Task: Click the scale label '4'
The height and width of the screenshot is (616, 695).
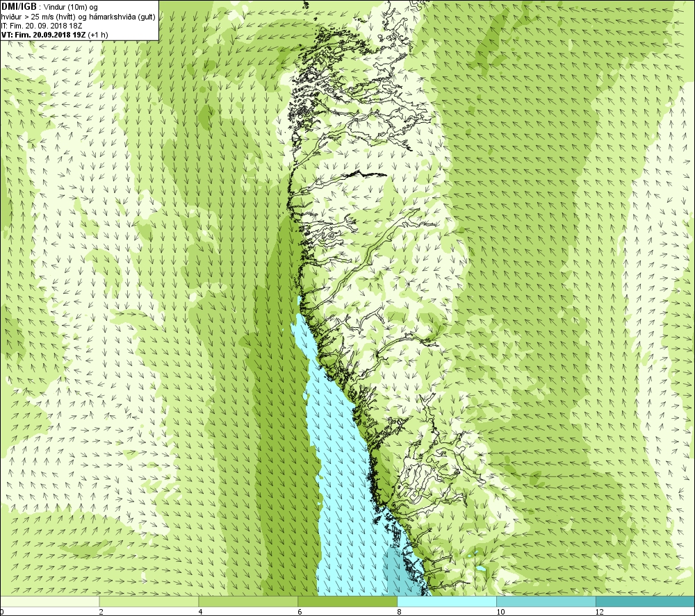Action: 201,612
